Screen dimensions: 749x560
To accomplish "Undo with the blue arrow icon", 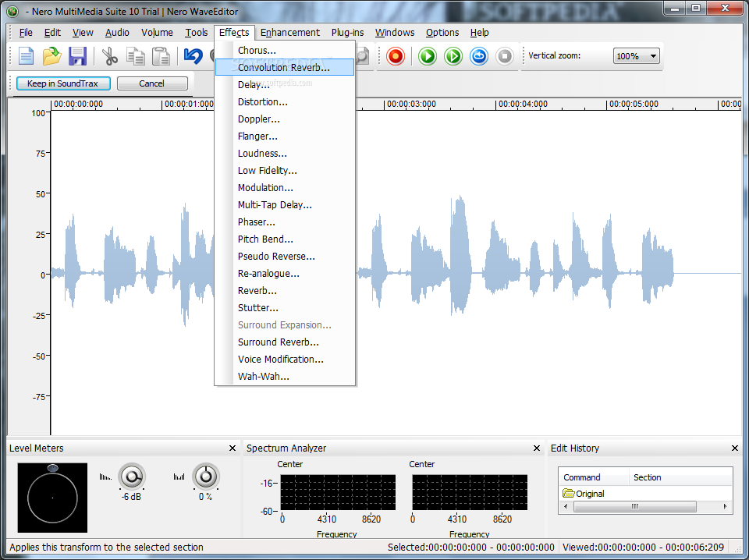I will [x=193, y=56].
